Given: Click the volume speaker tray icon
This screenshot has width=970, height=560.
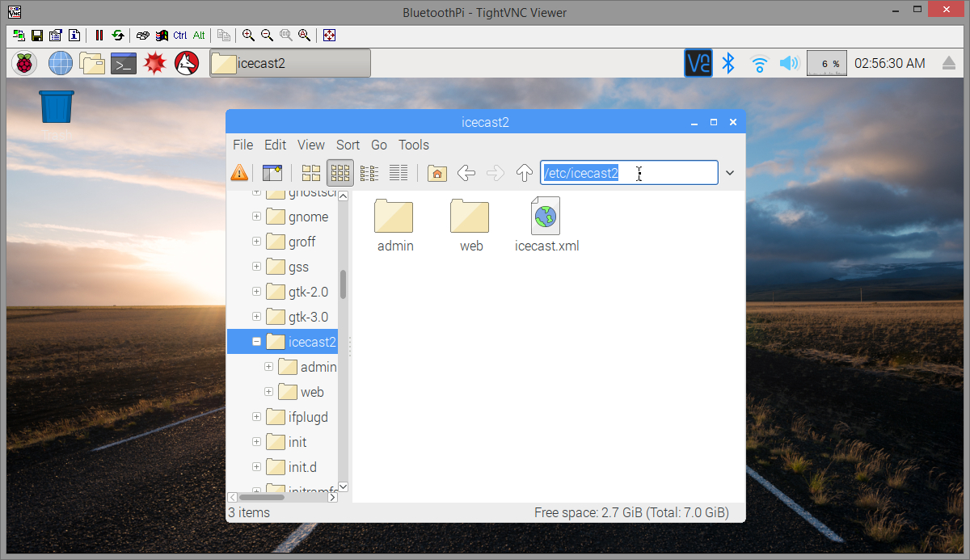Looking at the screenshot, I should (789, 63).
